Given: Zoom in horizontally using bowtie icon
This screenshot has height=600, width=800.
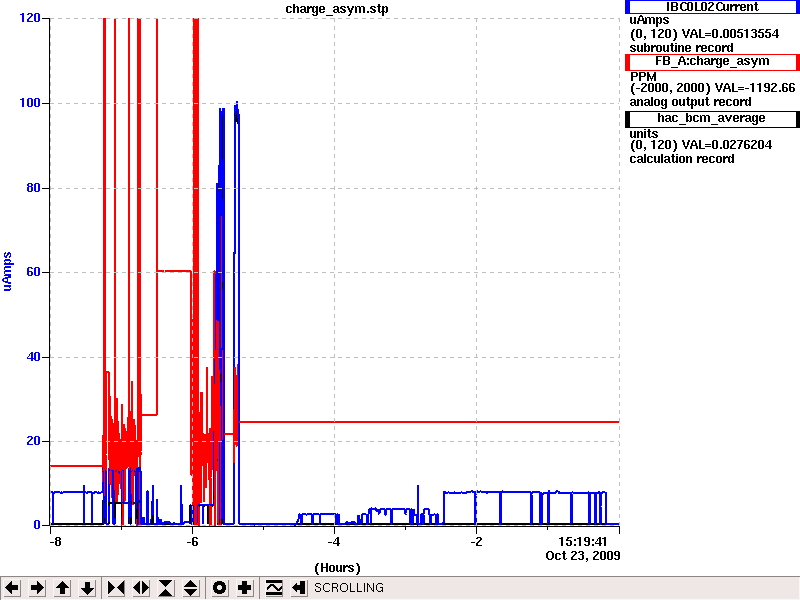Looking at the screenshot, I should click(116, 588).
